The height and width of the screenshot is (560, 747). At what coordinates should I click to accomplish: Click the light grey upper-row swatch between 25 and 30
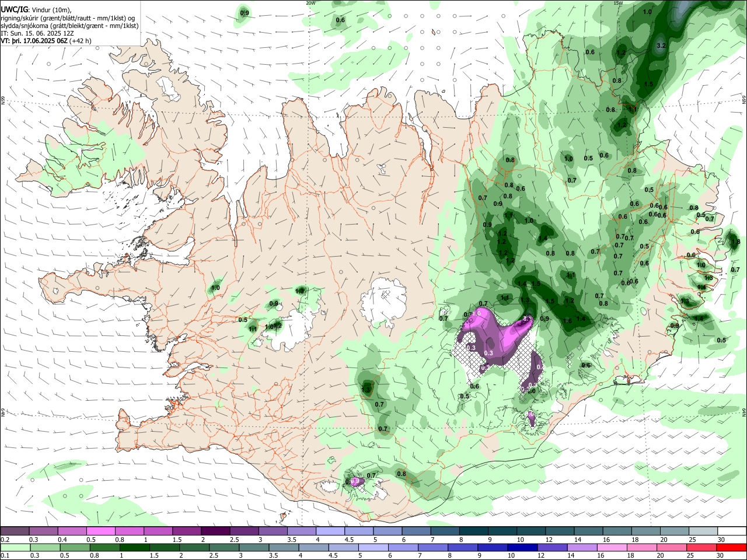click(704, 531)
